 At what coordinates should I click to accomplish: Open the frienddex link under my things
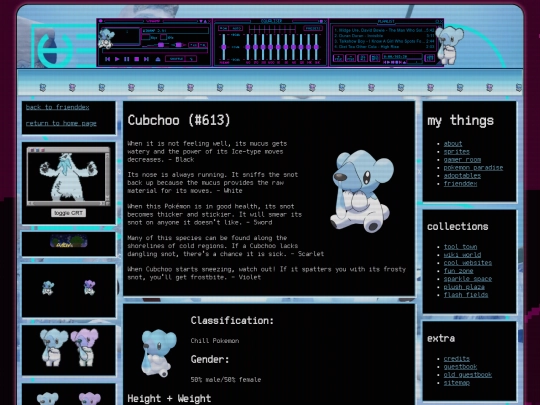point(460,184)
